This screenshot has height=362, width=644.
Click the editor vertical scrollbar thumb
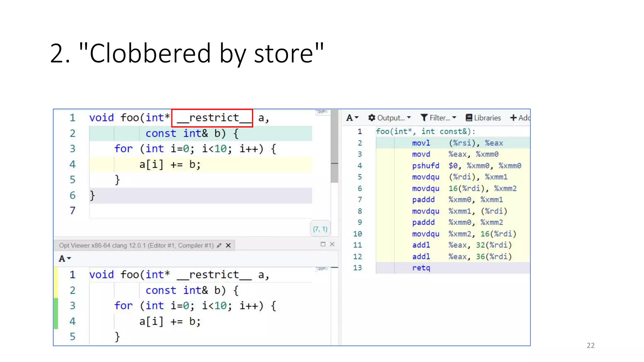335,146
